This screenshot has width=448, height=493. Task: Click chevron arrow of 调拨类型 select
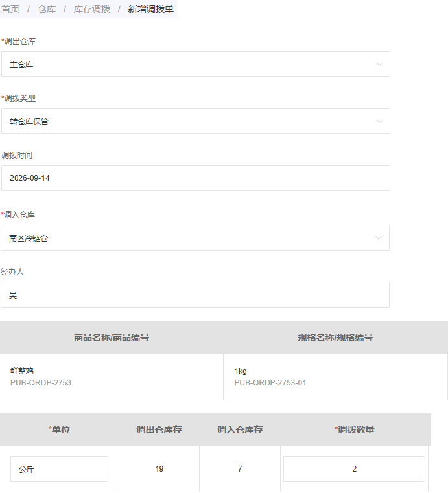379,121
